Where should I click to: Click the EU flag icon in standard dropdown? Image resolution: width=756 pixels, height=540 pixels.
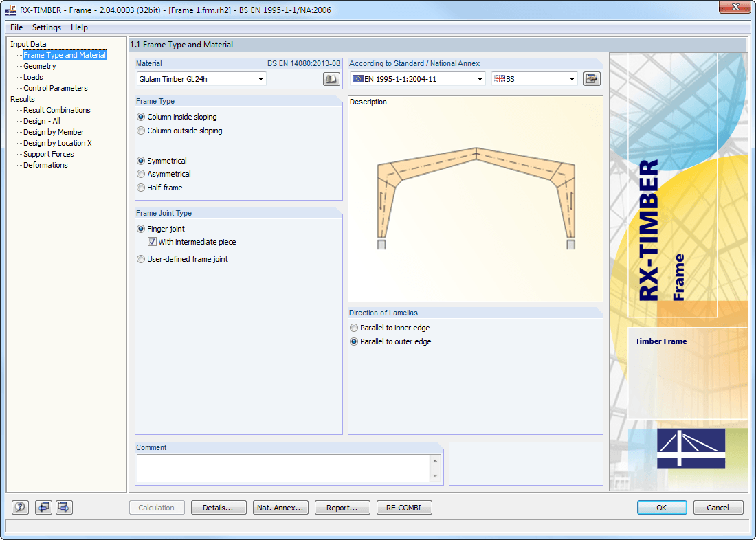(x=358, y=78)
